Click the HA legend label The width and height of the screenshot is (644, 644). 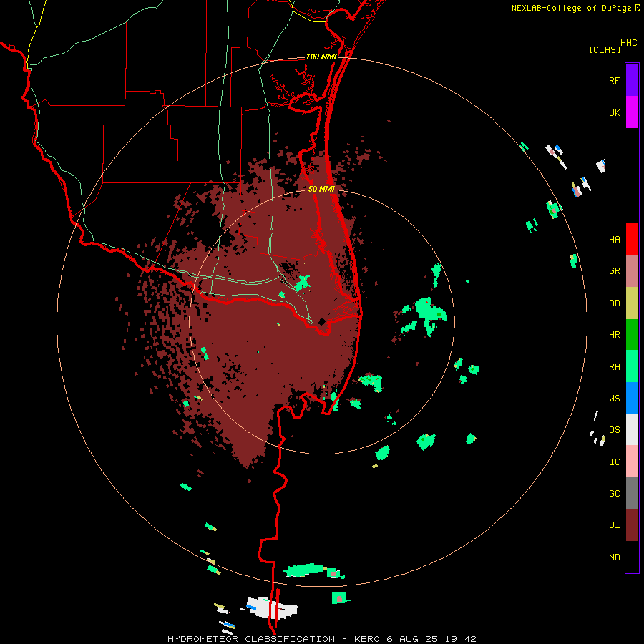click(x=614, y=240)
